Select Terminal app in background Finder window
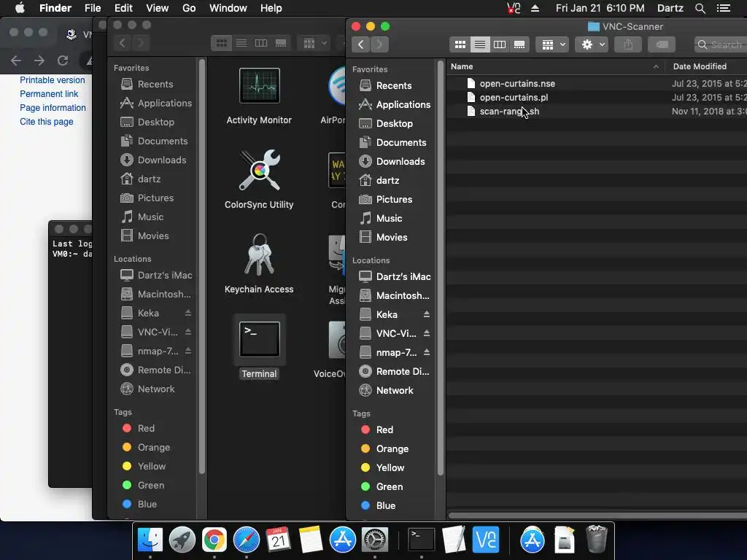The image size is (747, 560). (x=259, y=347)
